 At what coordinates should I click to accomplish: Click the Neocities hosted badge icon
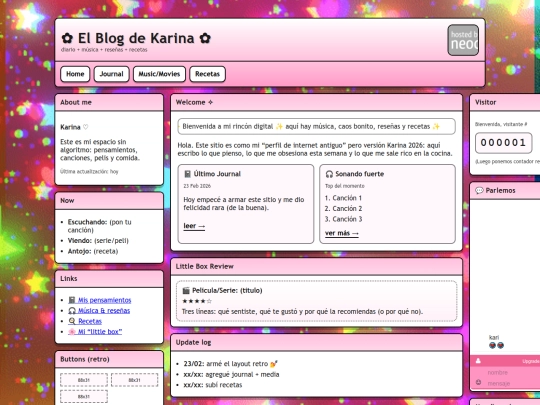(x=463, y=40)
